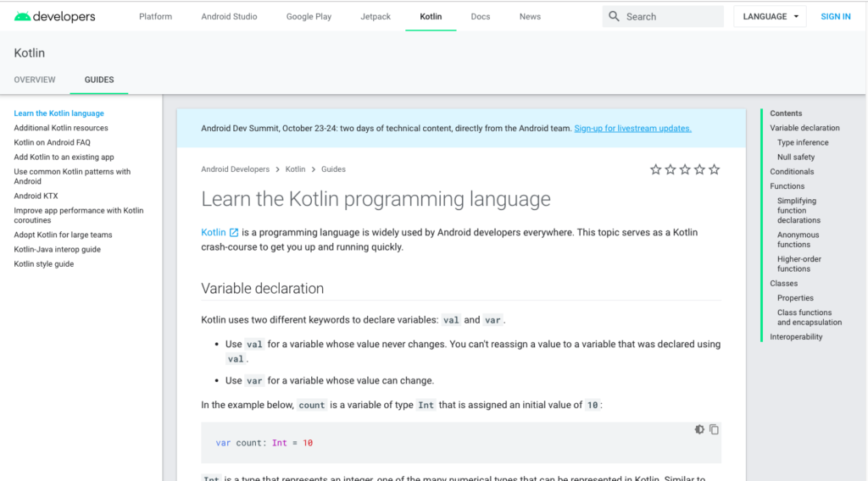This screenshot has width=868, height=481.
Task: Open the Google Play nav tab
Action: [x=309, y=17]
